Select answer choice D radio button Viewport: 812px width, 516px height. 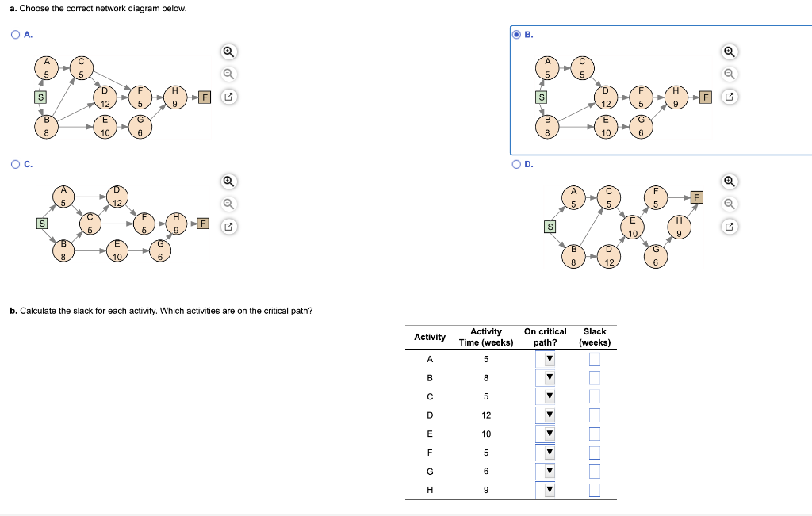coord(516,164)
